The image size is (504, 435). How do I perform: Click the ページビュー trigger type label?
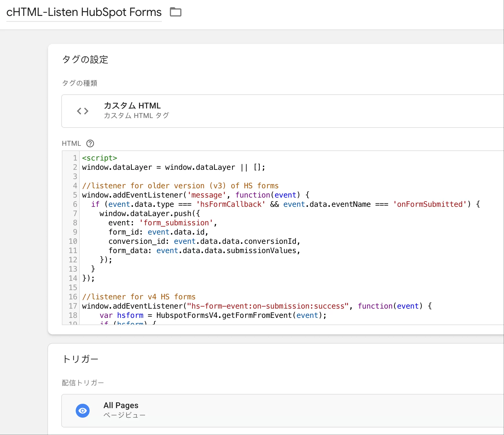[x=124, y=415]
